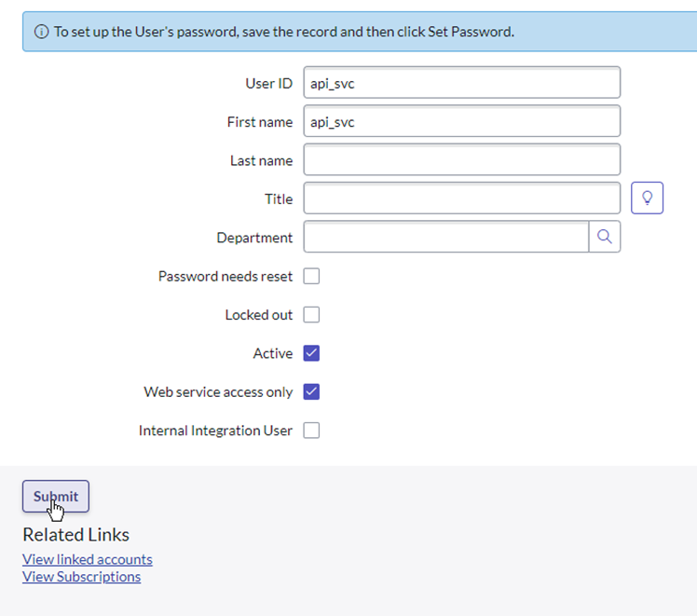Click into the First name input
This screenshot has height=616, width=697.
pos(462,121)
